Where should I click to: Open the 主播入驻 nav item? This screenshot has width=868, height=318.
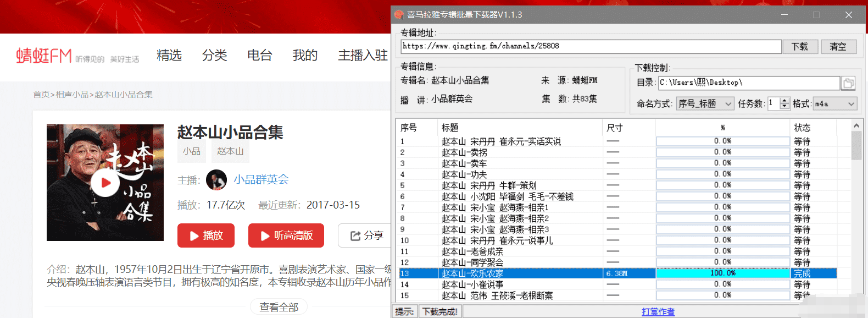[x=363, y=55]
